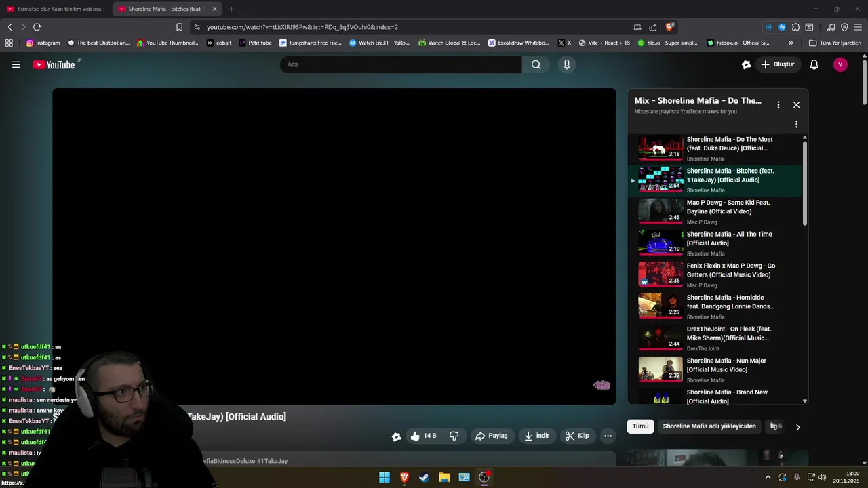Click the share icon in address bar
The width and height of the screenshot is (868, 488).
point(652,27)
